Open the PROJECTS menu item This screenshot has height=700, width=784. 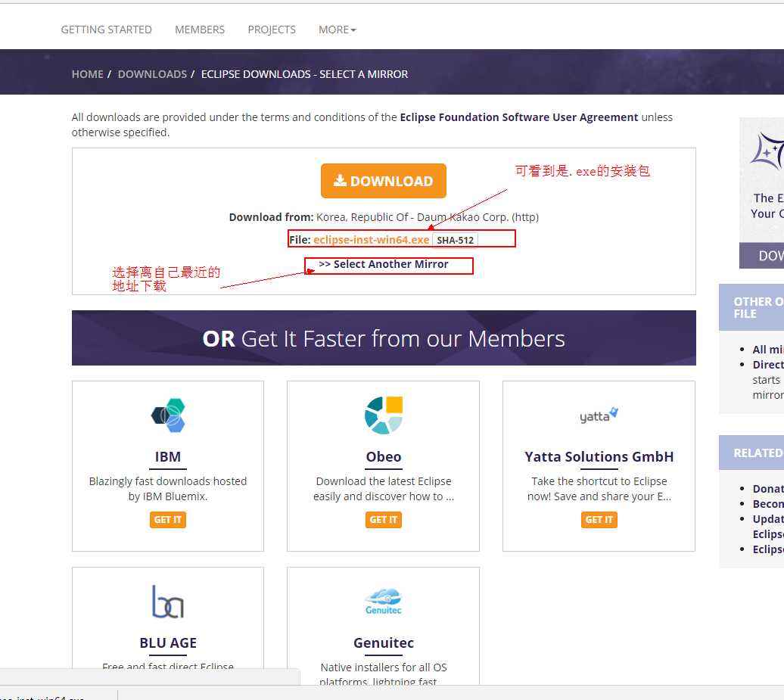point(272,30)
